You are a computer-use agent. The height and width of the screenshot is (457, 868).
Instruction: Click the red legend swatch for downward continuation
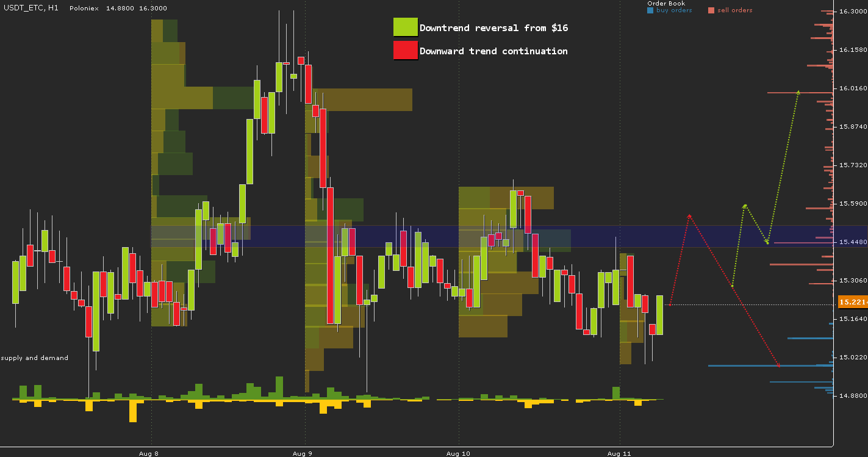(405, 50)
